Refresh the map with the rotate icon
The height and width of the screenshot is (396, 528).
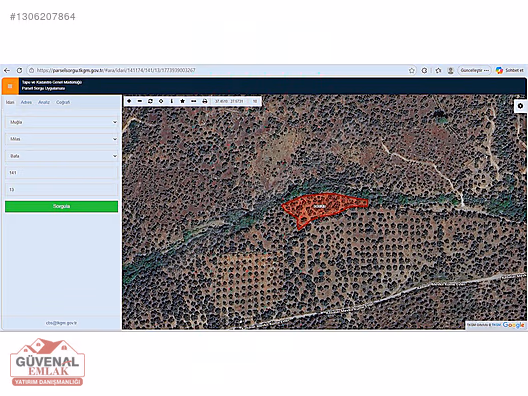(x=151, y=101)
